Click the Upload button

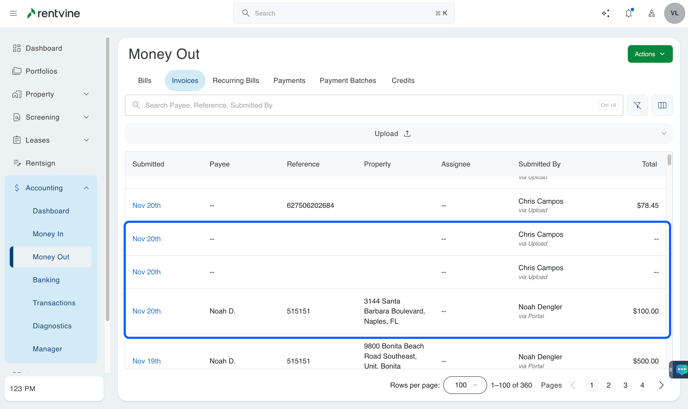(392, 133)
